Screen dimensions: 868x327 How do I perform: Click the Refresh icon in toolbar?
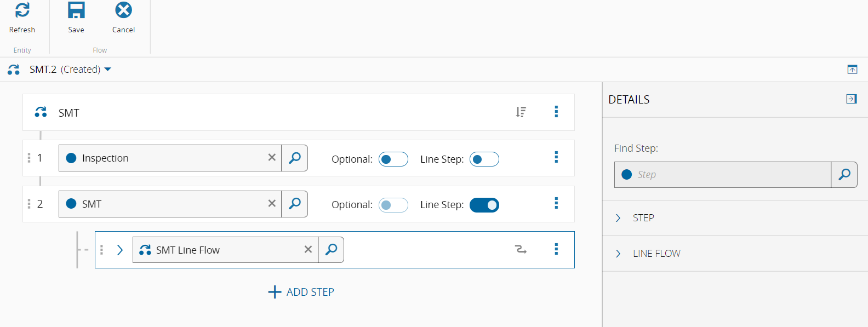click(x=22, y=10)
